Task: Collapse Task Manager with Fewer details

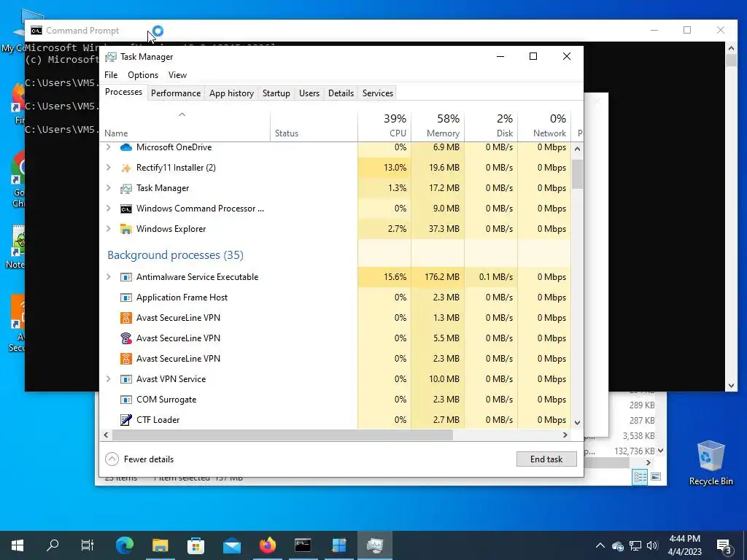Action: tap(139, 459)
